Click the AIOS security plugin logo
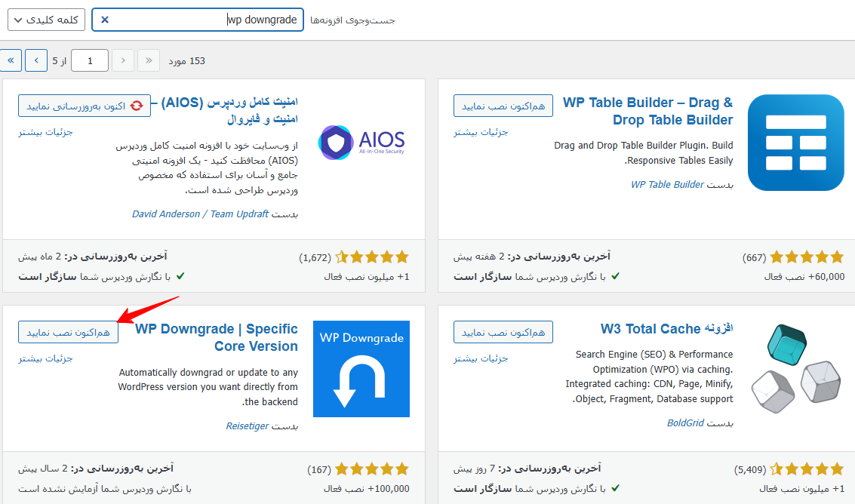Viewport: 855px width, 504px height. click(361, 143)
